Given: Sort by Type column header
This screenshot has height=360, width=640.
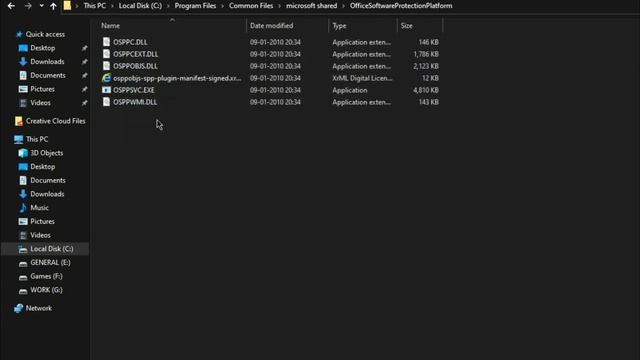Looking at the screenshot, I should coord(339,26).
